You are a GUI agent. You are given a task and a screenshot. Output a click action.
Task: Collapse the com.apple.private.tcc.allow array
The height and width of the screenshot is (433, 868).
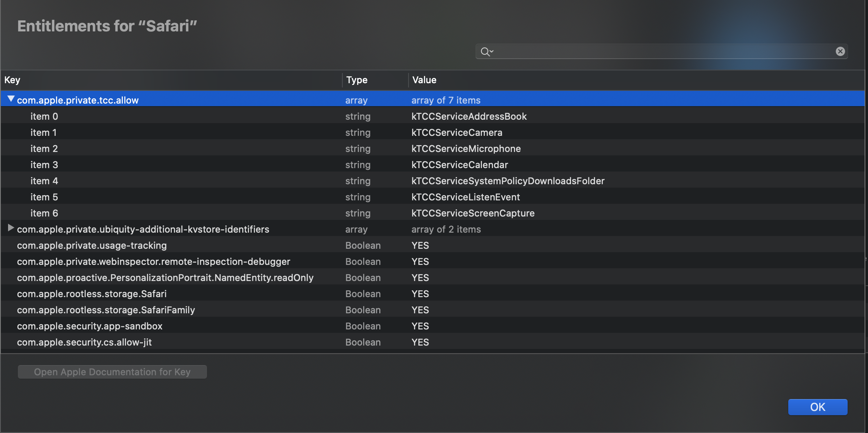[x=11, y=99]
